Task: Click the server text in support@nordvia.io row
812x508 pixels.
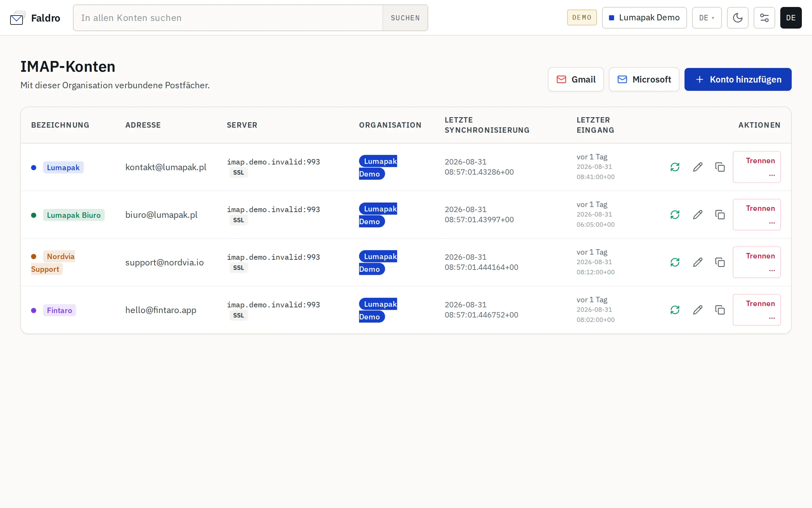Action: click(273, 257)
